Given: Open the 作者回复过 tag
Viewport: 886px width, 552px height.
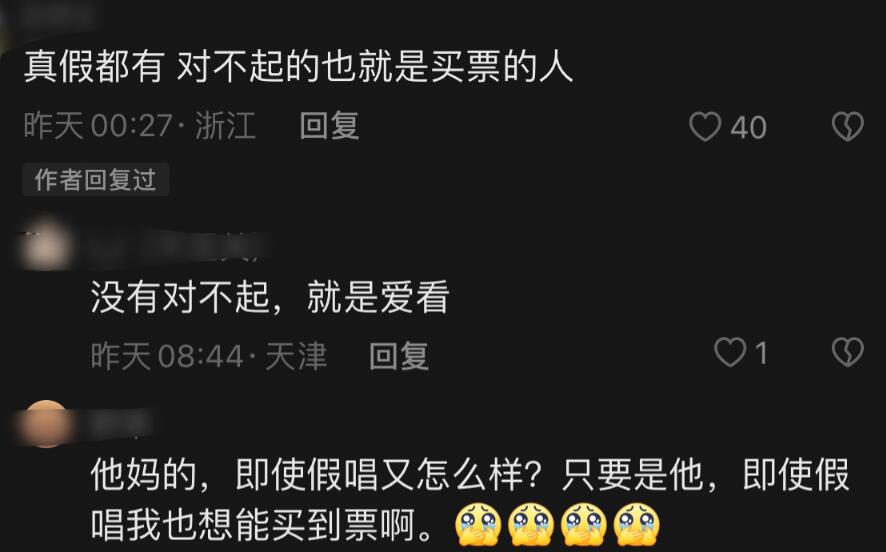Looking at the screenshot, I should [95, 180].
